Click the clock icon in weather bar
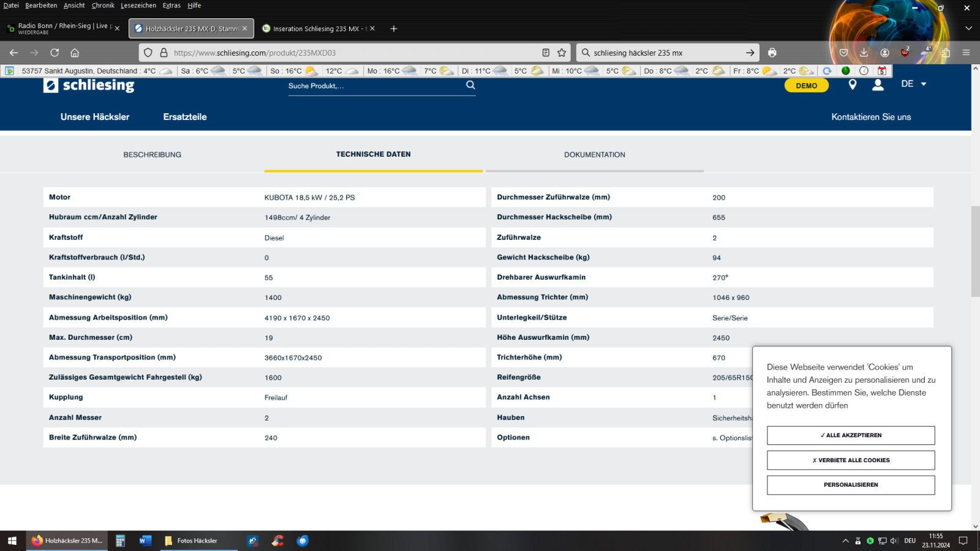Image resolution: width=980 pixels, height=551 pixels. 864,71
